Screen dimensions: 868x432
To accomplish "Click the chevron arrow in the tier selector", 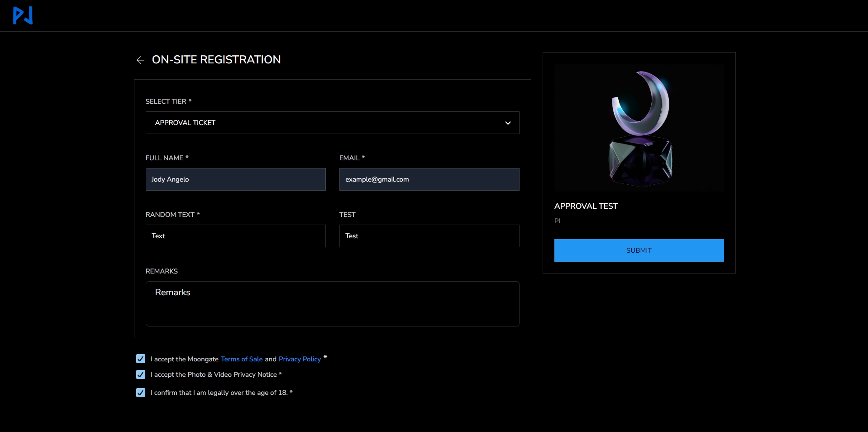I will pos(508,123).
